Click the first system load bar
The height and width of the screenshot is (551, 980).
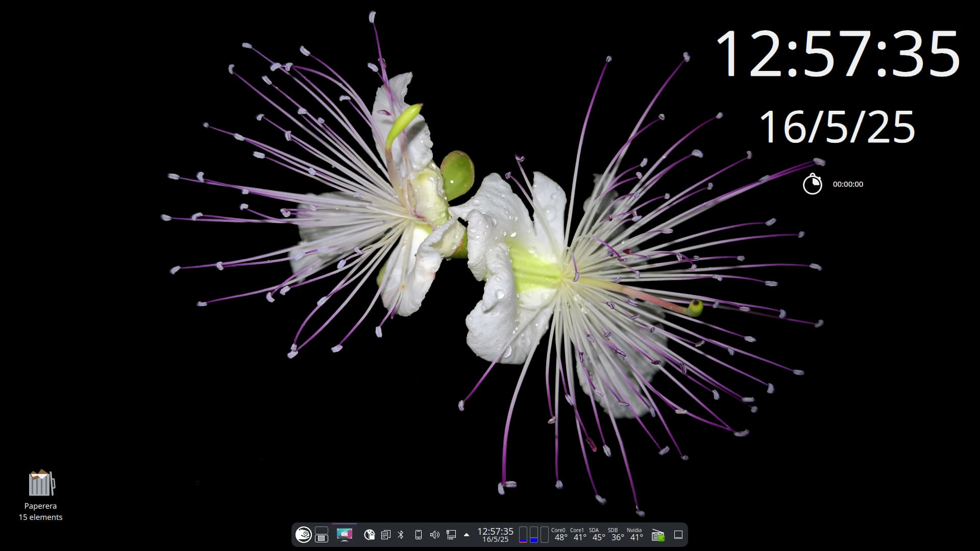click(523, 535)
